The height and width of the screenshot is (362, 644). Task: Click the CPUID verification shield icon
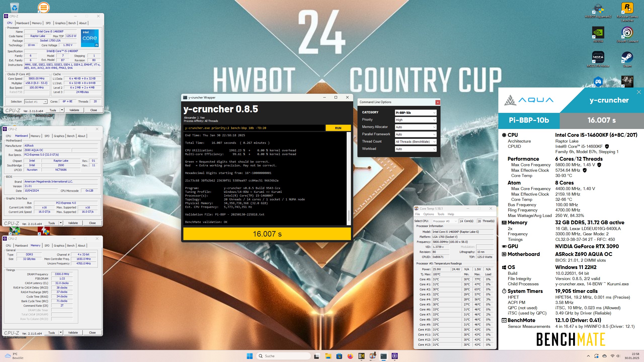(x=607, y=146)
